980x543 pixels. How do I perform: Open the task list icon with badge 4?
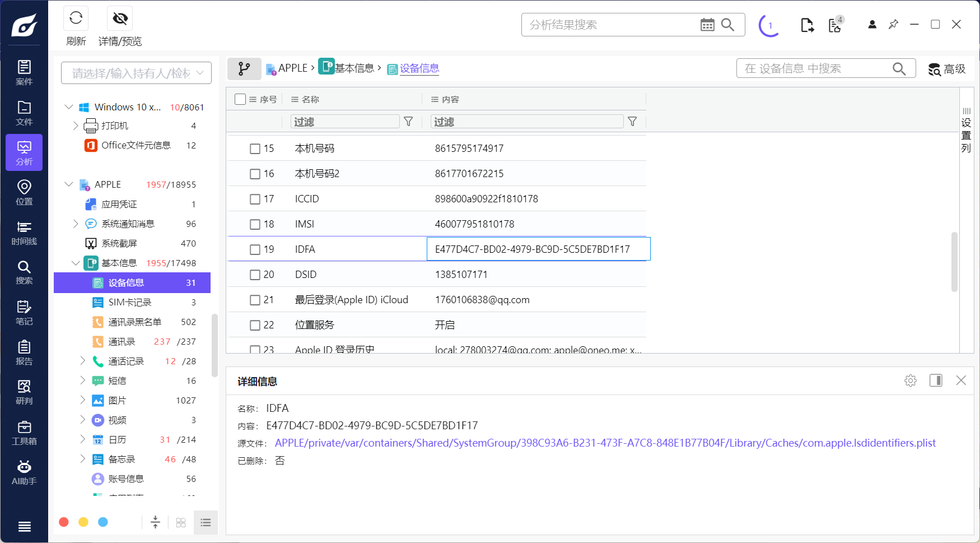(836, 24)
